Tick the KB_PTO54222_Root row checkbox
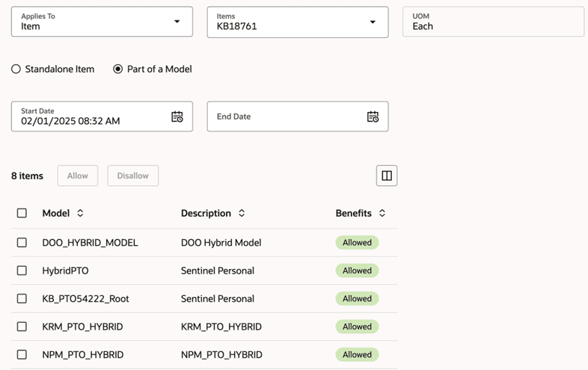 22,298
